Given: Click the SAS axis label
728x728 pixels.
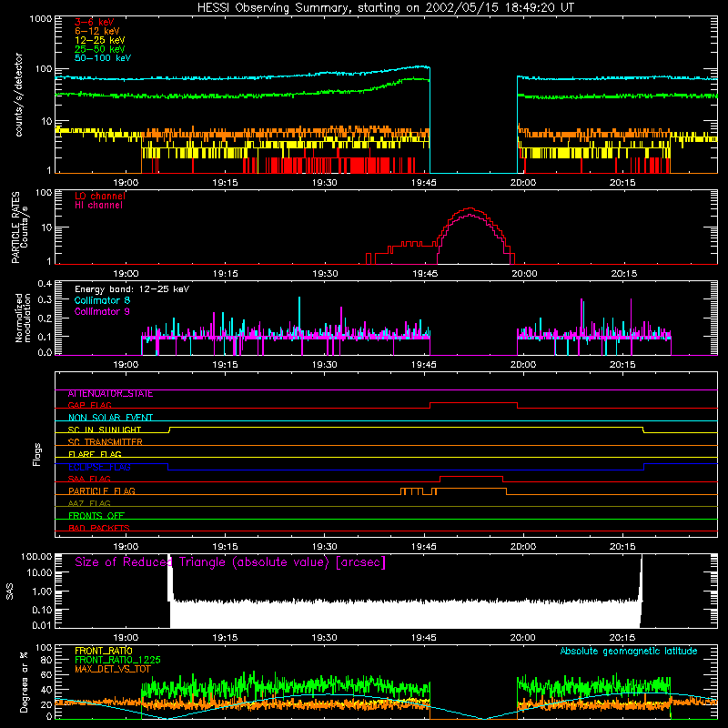Looking at the screenshot, I should click(x=10, y=591).
